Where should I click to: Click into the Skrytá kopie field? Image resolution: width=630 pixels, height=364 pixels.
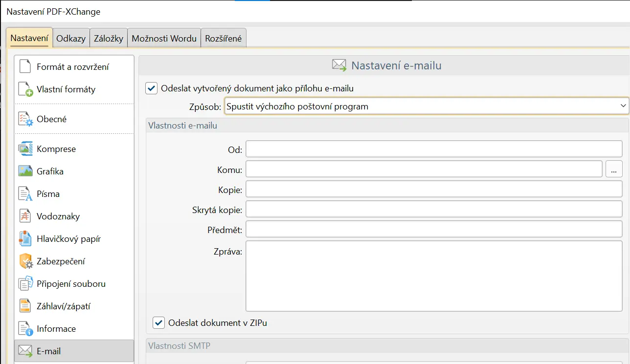(434, 209)
